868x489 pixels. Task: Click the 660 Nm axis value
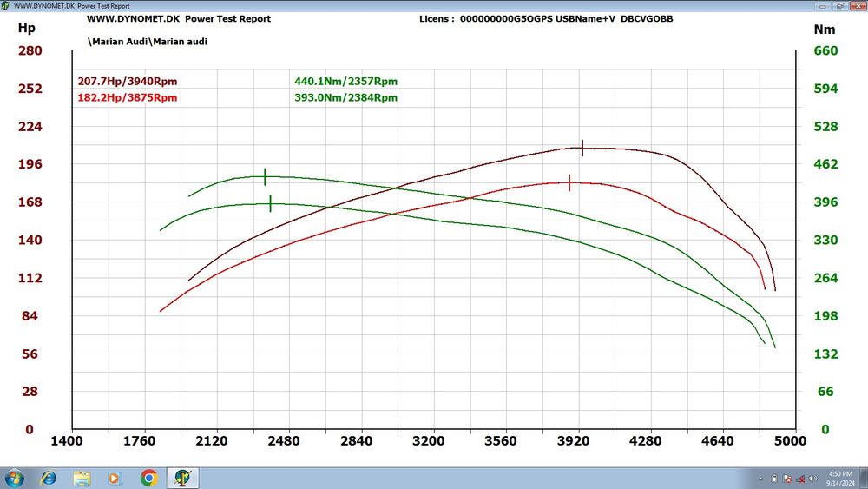[x=825, y=51]
